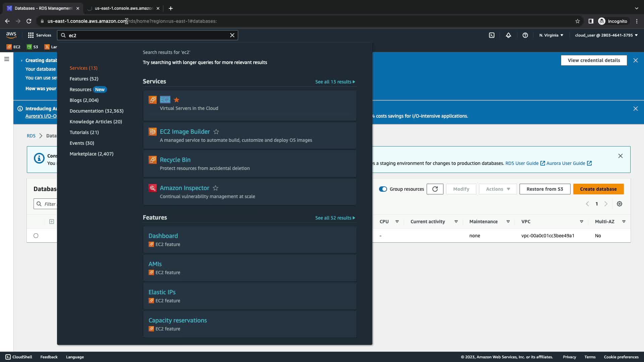Select Features (52) search category
Screen dimensions: 644x362
click(84, 79)
